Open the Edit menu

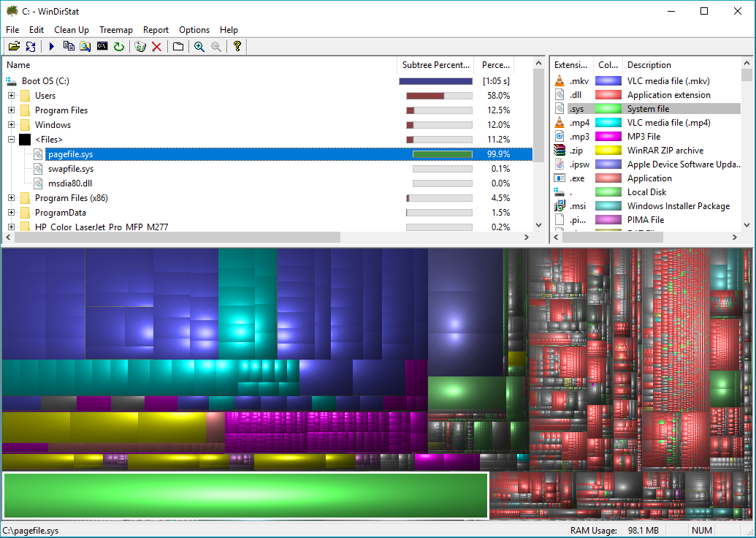pos(37,30)
